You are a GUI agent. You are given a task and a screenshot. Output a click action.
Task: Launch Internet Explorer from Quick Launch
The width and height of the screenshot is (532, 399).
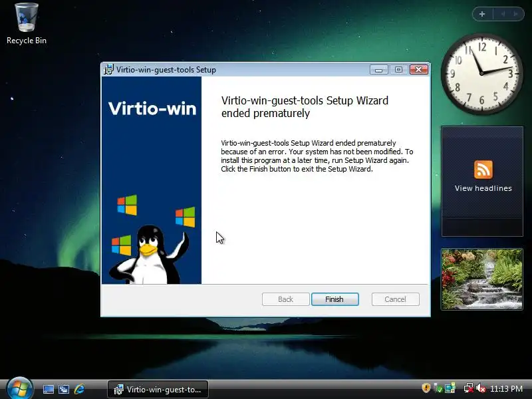[x=79, y=389]
